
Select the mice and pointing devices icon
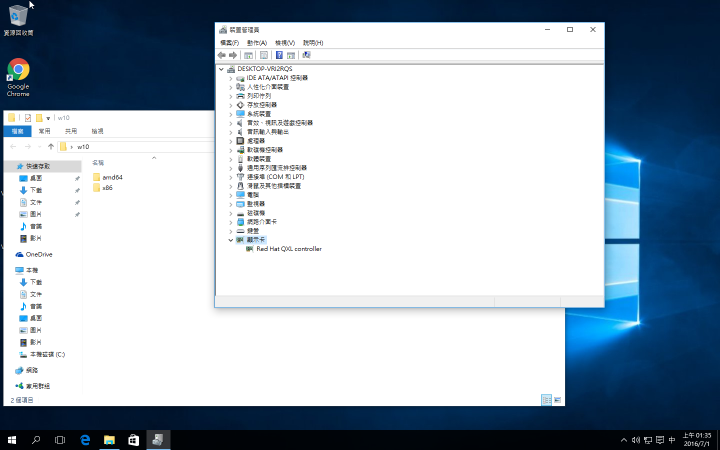[x=240, y=186]
